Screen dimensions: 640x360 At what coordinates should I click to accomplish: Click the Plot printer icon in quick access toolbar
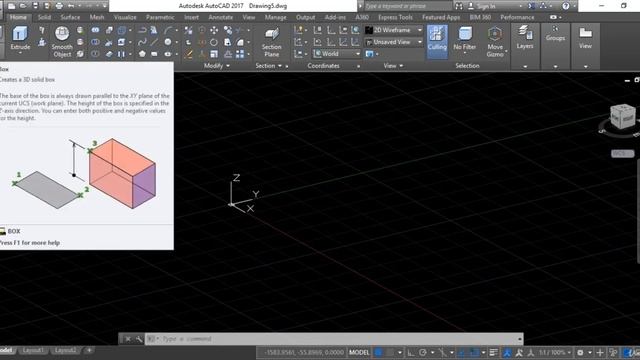click(x=59, y=6)
